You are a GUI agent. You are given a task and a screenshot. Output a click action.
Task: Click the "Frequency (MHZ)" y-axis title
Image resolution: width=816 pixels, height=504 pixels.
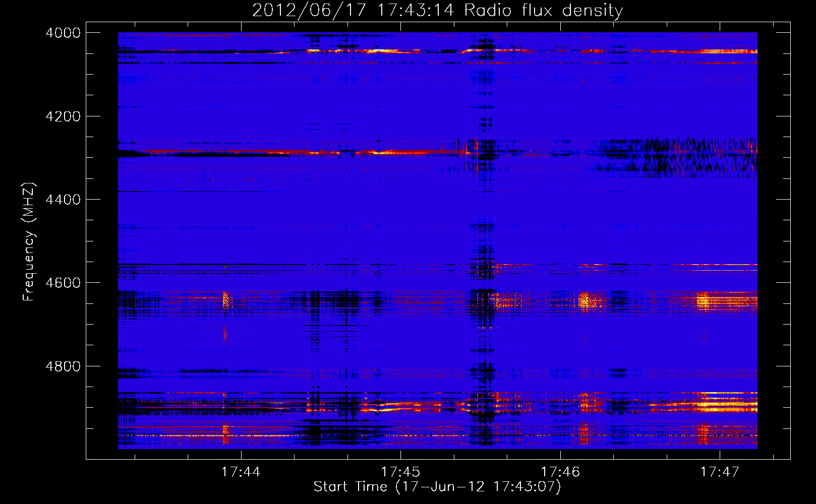coord(29,242)
